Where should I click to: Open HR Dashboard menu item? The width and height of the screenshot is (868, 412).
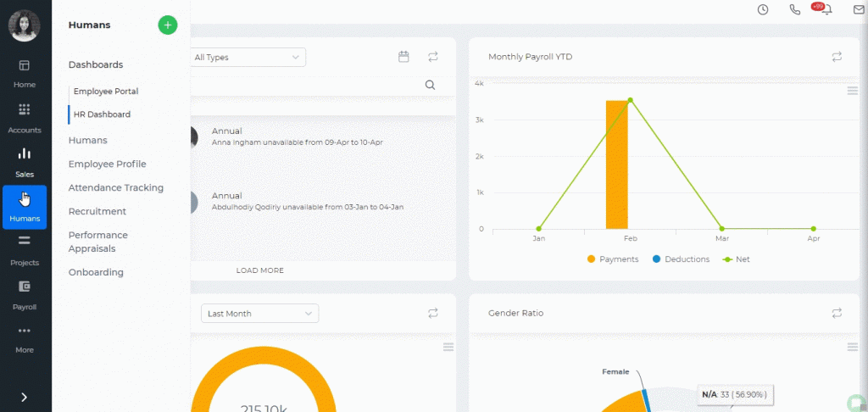click(x=102, y=114)
